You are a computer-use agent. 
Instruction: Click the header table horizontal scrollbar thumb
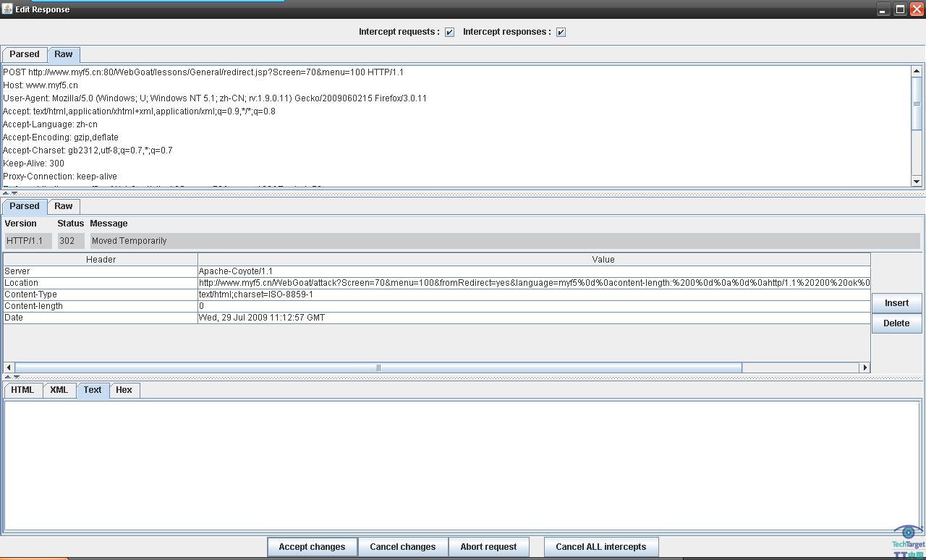click(x=378, y=368)
